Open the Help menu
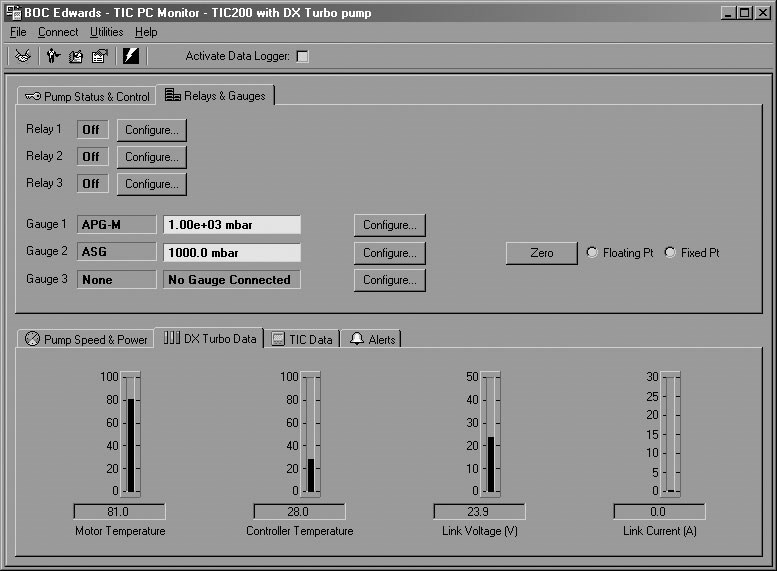This screenshot has width=777, height=571. pos(146,32)
